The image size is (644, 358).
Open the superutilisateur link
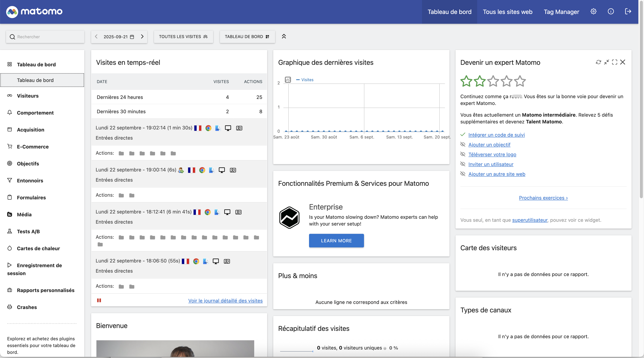click(530, 220)
